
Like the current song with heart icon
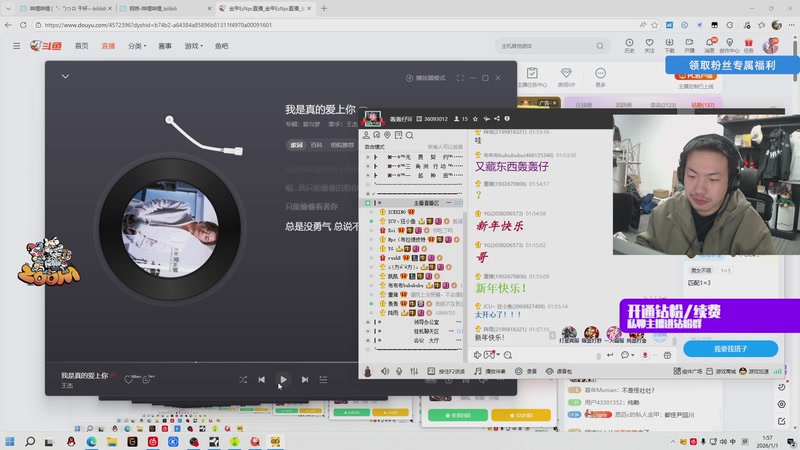[129, 379]
